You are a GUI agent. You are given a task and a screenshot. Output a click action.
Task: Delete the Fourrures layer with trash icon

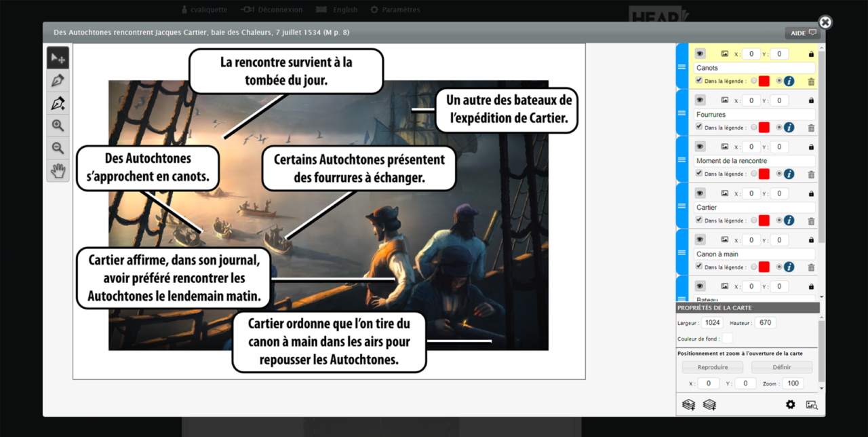click(x=811, y=128)
